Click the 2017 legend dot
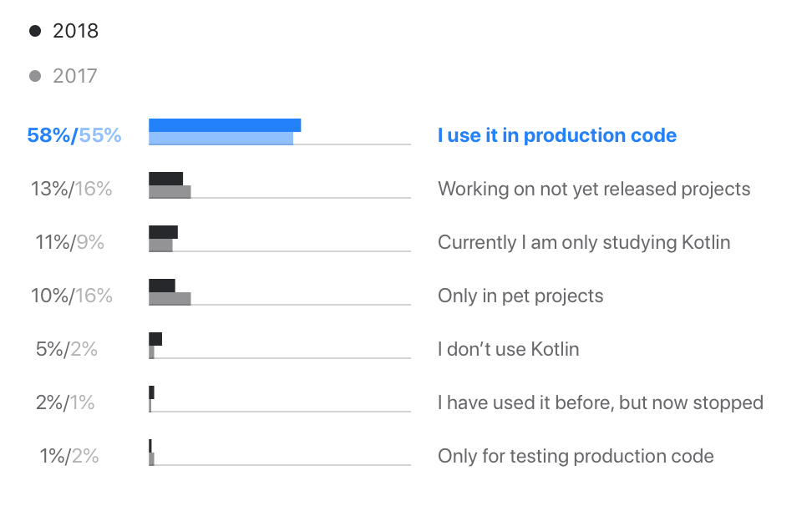This screenshot has height=516, width=812. pyautogui.click(x=35, y=76)
